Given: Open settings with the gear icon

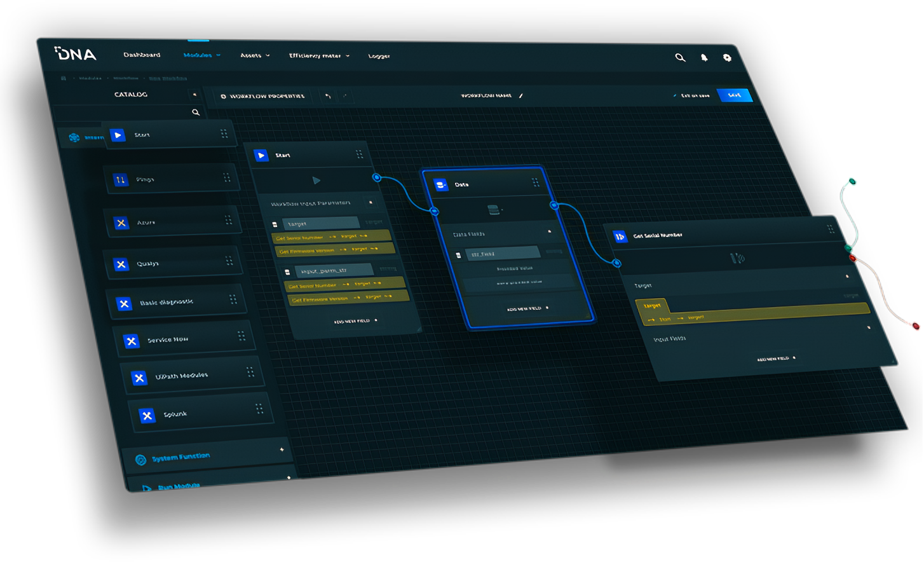Looking at the screenshot, I should tap(727, 58).
